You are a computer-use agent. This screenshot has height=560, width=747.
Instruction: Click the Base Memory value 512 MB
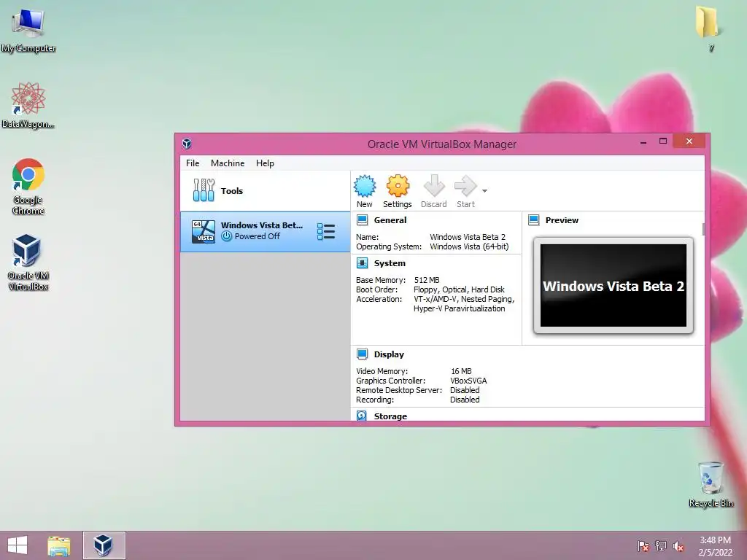[x=427, y=280]
